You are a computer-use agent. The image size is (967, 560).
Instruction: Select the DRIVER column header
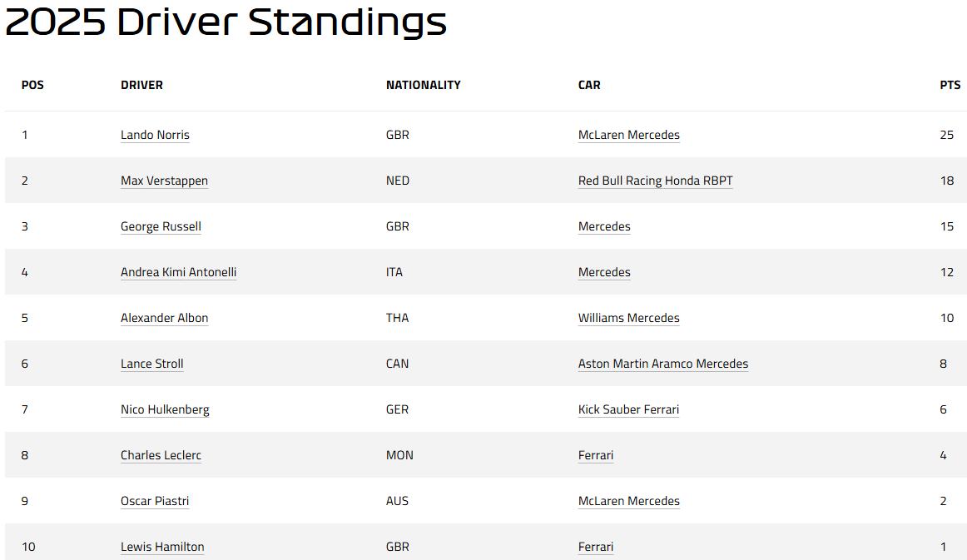pyautogui.click(x=141, y=85)
